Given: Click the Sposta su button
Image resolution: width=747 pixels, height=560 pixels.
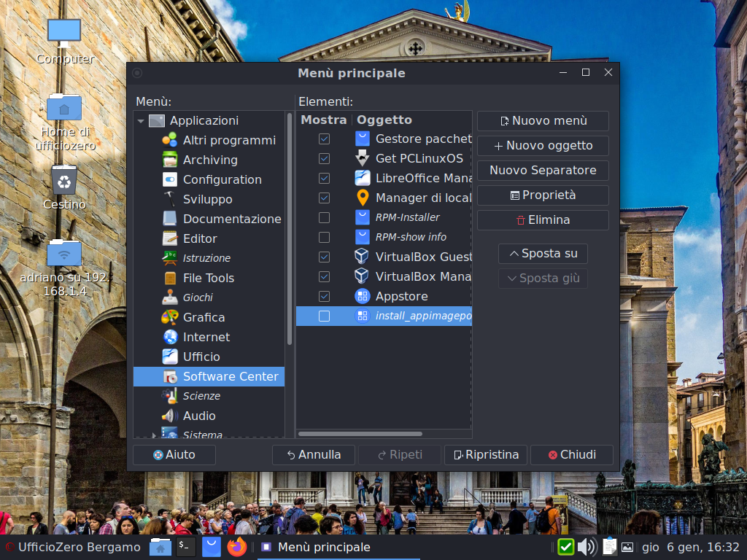Looking at the screenshot, I should point(543,254).
